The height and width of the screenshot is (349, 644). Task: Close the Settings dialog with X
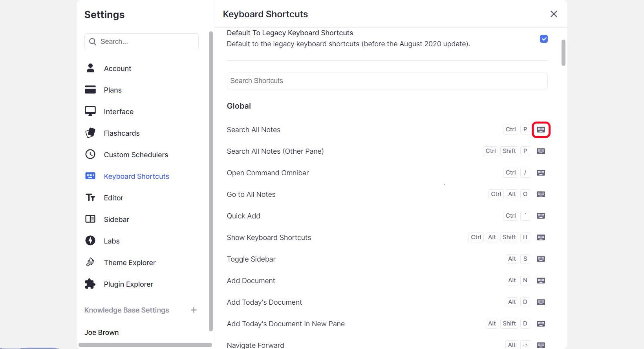click(554, 14)
